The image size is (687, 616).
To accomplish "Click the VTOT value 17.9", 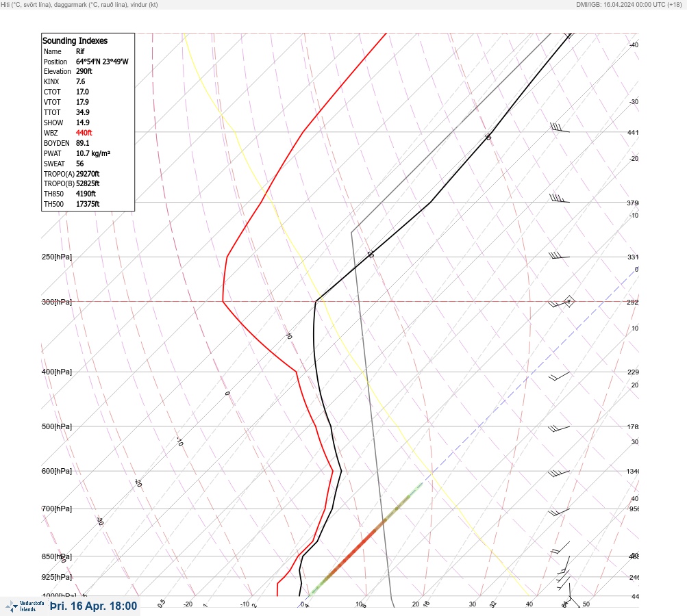I will tap(82, 102).
